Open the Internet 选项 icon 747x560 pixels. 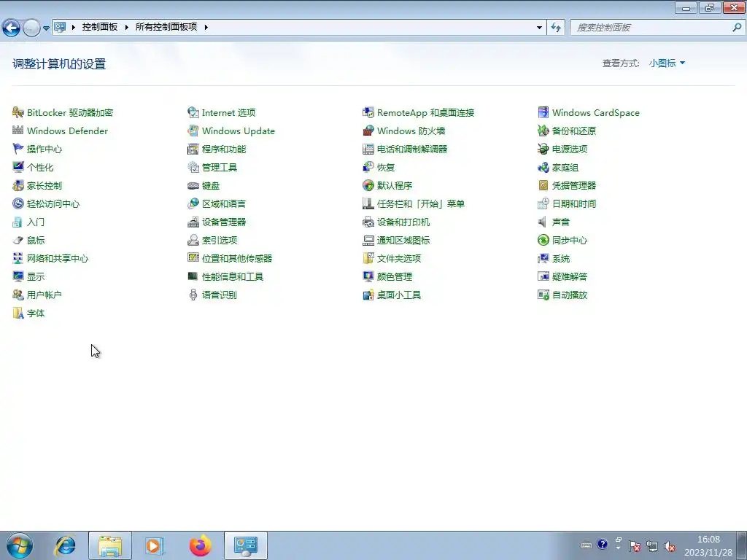click(x=193, y=113)
